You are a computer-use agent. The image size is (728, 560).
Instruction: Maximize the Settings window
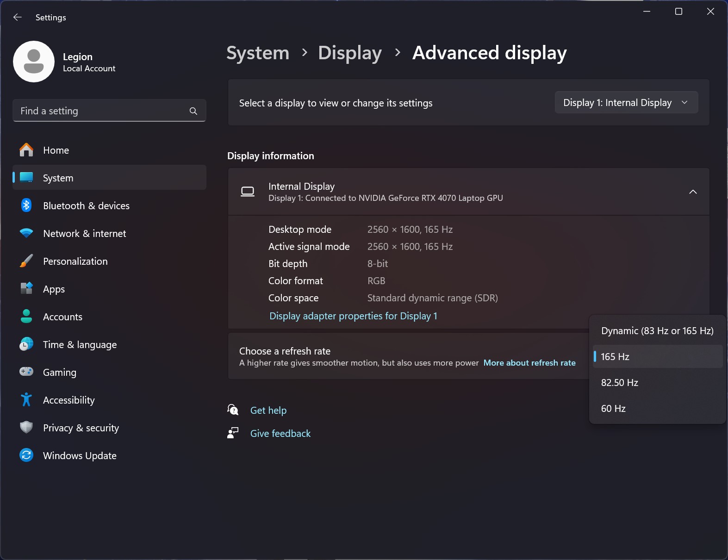678,12
